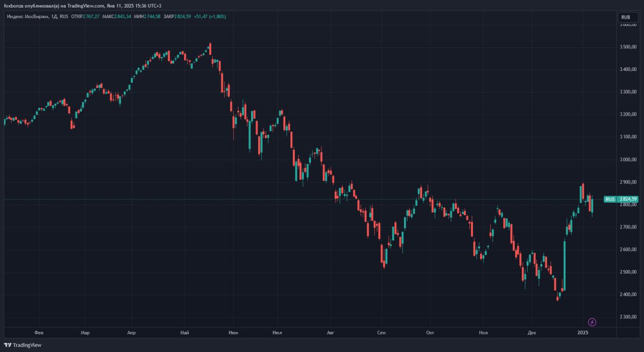Click the +51,47 (+1,86%) change value
644x352 pixels.
coord(209,17)
